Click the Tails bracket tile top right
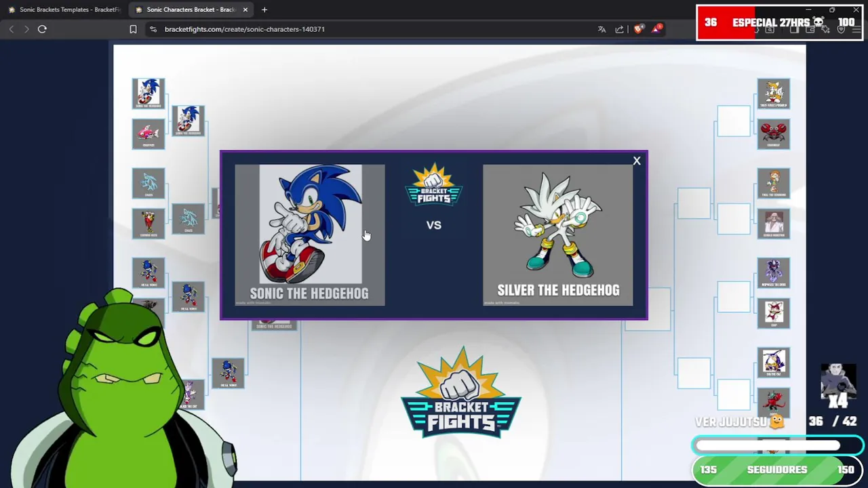This screenshot has width=868, height=488. 774,94
